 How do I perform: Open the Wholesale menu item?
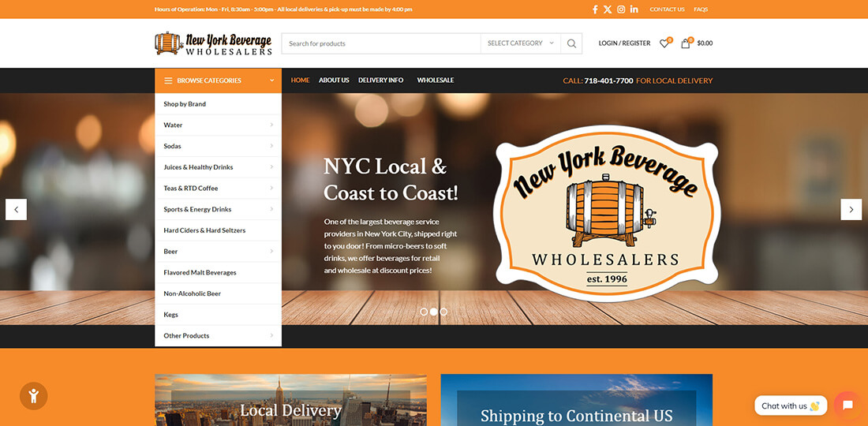436,80
